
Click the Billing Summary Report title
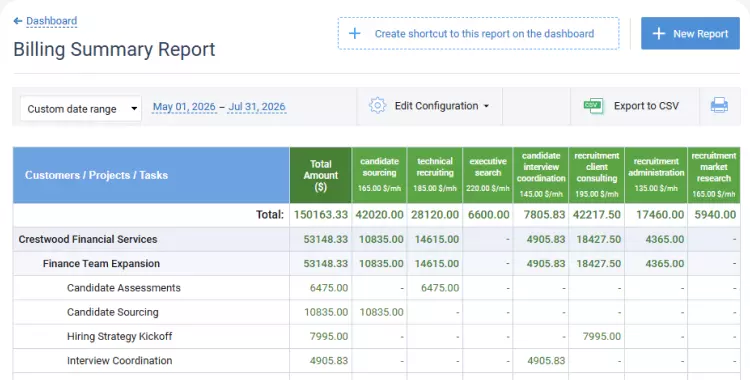[114, 50]
